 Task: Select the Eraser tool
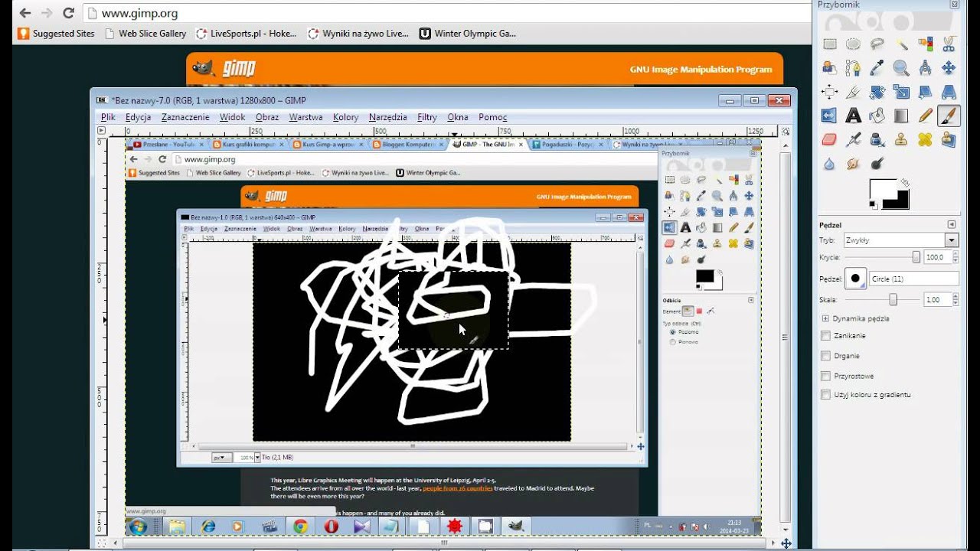[x=830, y=139]
